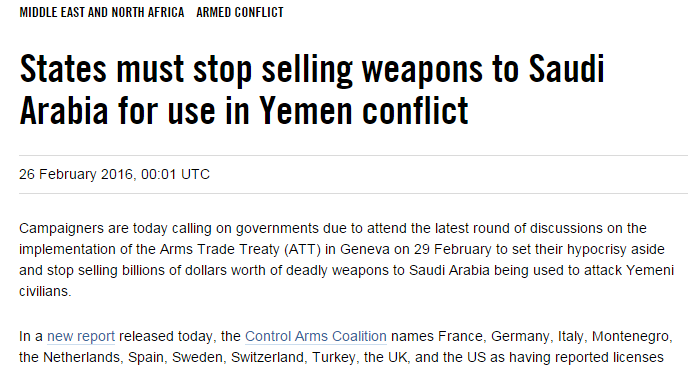Click "Arms Trade Treaty (ATT)" in the first paragraph
The image size is (694, 369).
coord(240,250)
